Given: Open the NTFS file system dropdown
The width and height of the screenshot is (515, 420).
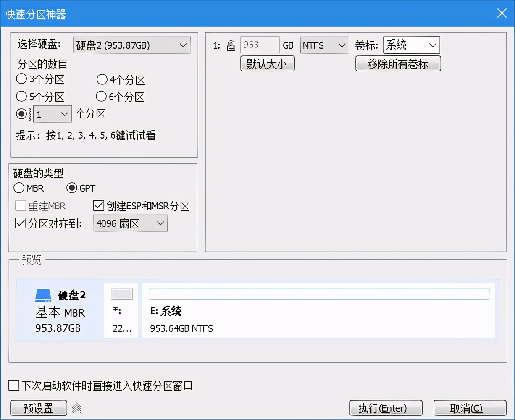Looking at the screenshot, I should tap(324, 45).
